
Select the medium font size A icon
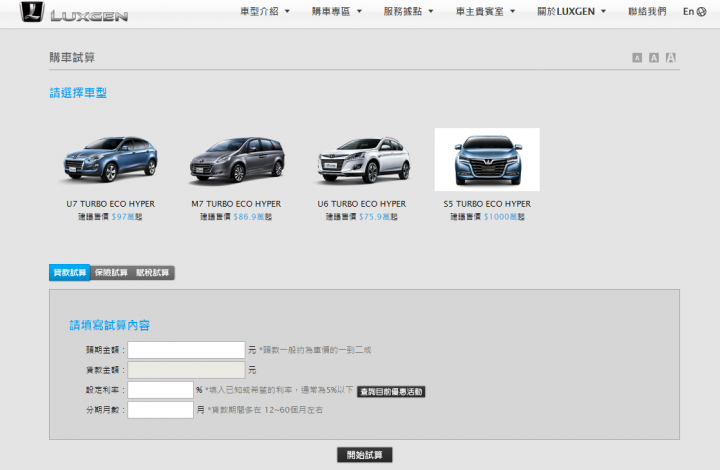click(654, 57)
